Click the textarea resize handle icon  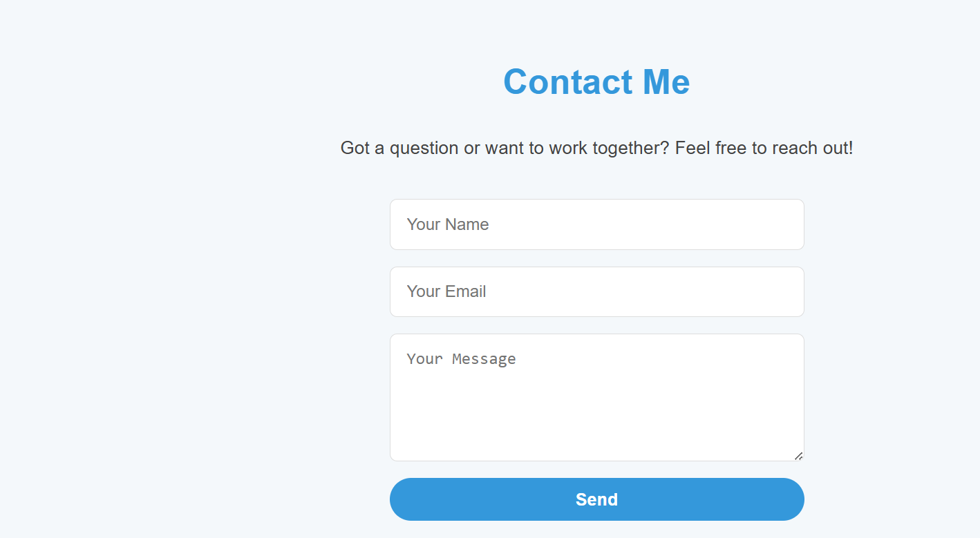pos(798,456)
